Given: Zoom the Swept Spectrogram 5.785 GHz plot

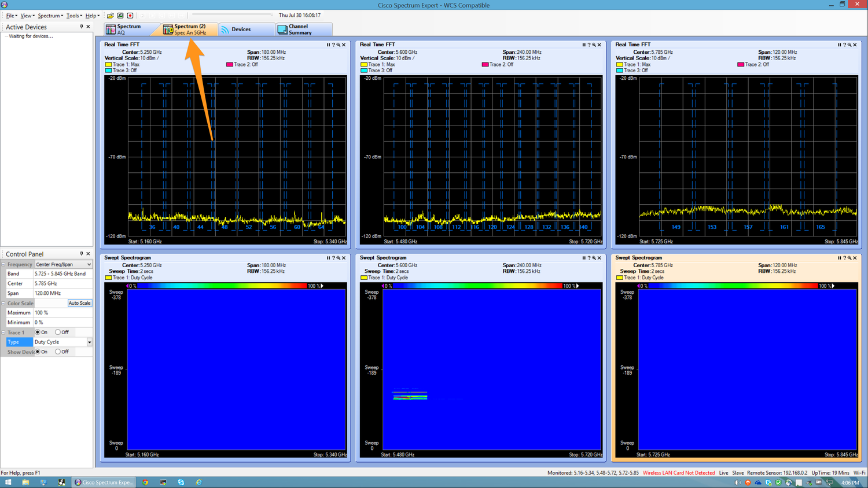Looking at the screenshot, I should pyautogui.click(x=849, y=258).
